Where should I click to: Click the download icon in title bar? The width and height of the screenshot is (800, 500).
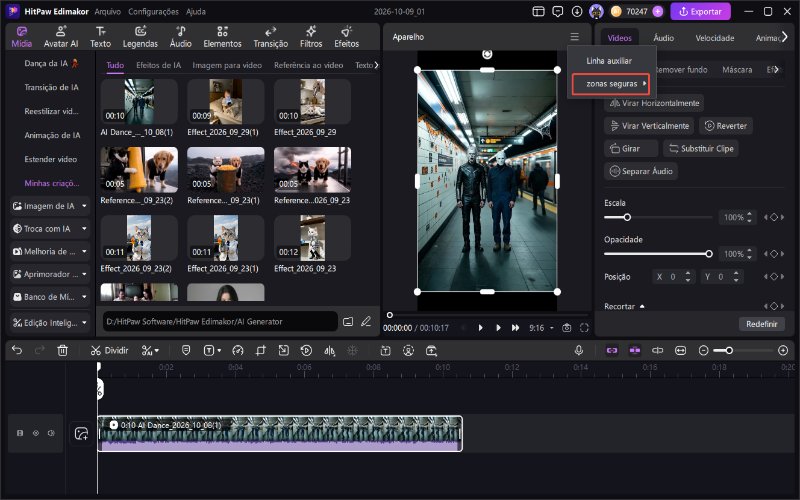coord(577,11)
